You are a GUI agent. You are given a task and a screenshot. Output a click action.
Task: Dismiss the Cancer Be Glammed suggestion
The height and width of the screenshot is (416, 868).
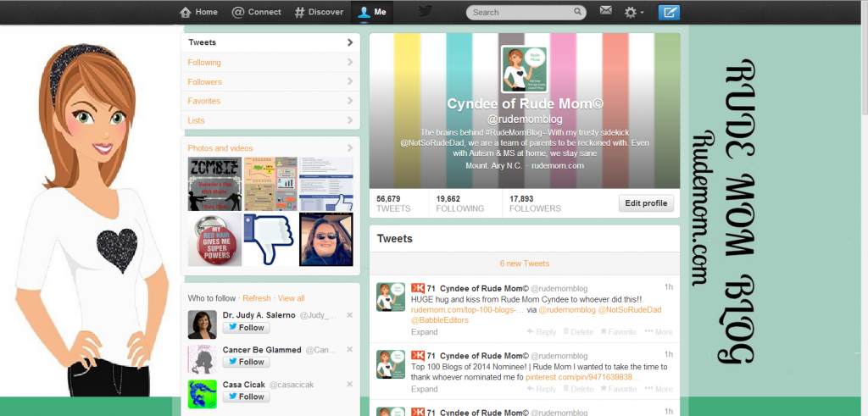pos(349,350)
